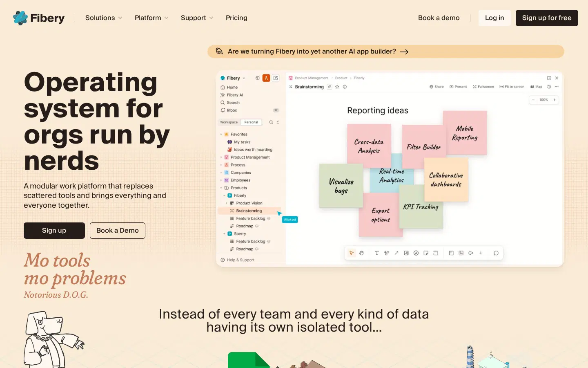Zoom in with the plus beside 100%
This screenshot has height=368, width=588.
point(555,100)
